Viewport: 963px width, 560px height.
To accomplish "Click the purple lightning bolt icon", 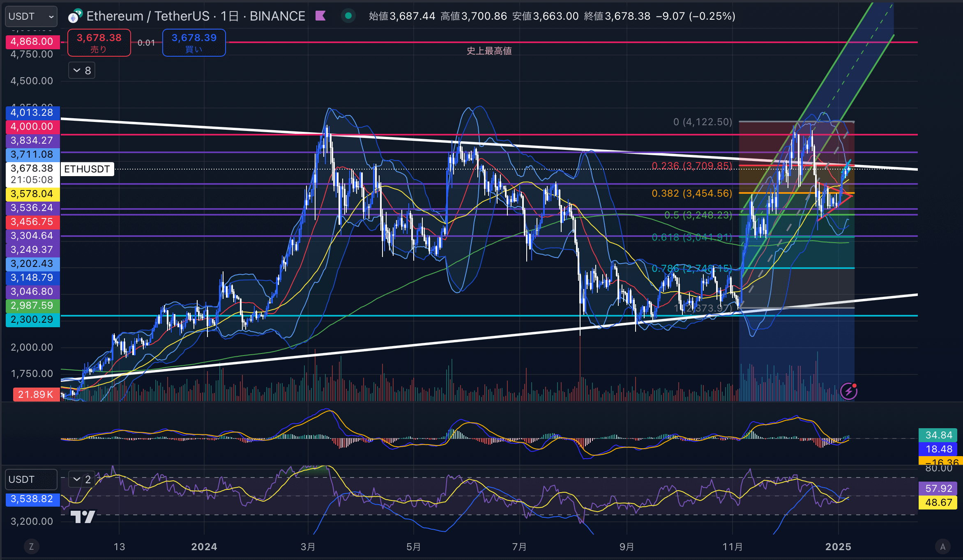I will [x=848, y=391].
